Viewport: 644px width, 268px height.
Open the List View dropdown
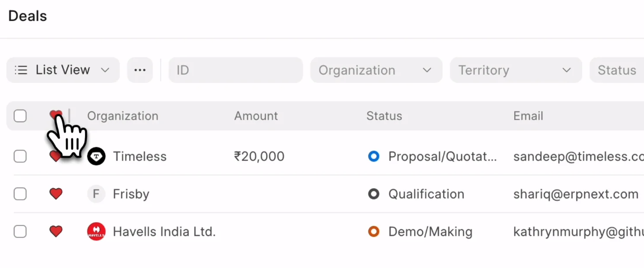tap(63, 70)
